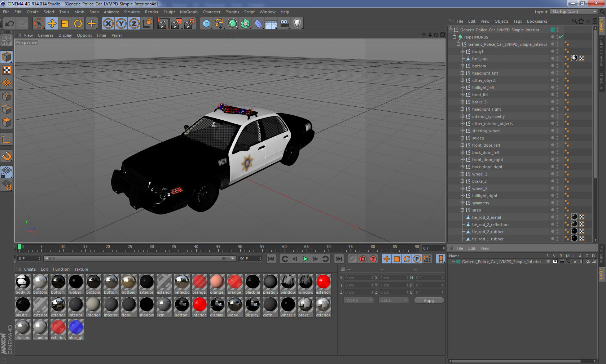Viewport: 606px width, 364px height.
Task: Add a camera object
Action: [284, 24]
